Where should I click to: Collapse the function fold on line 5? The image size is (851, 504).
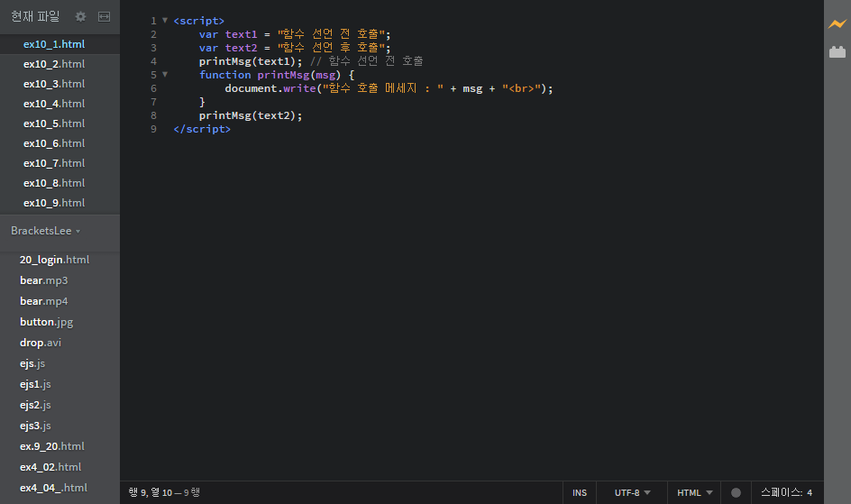165,74
